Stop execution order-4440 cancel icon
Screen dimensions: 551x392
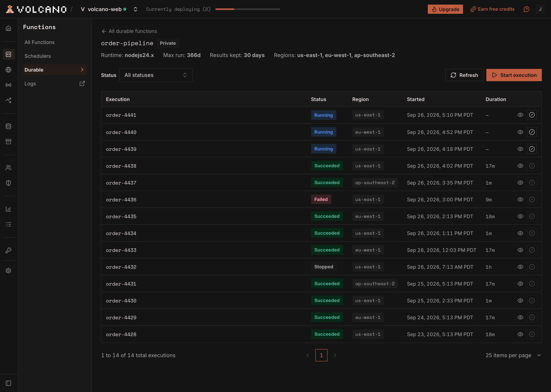click(532, 132)
